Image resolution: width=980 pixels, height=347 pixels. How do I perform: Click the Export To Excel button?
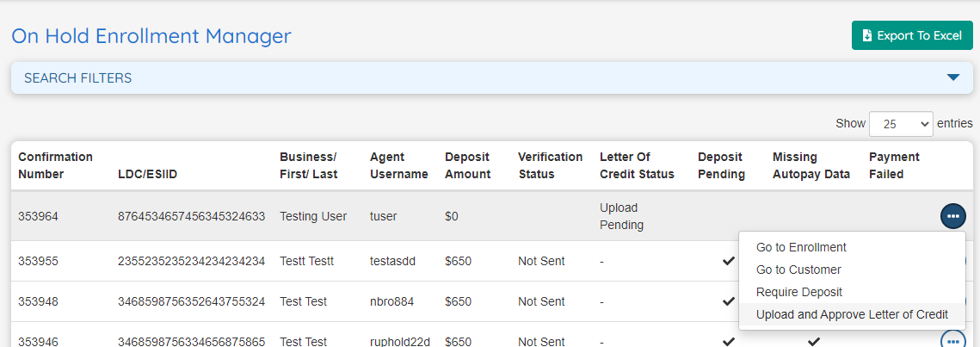click(912, 35)
